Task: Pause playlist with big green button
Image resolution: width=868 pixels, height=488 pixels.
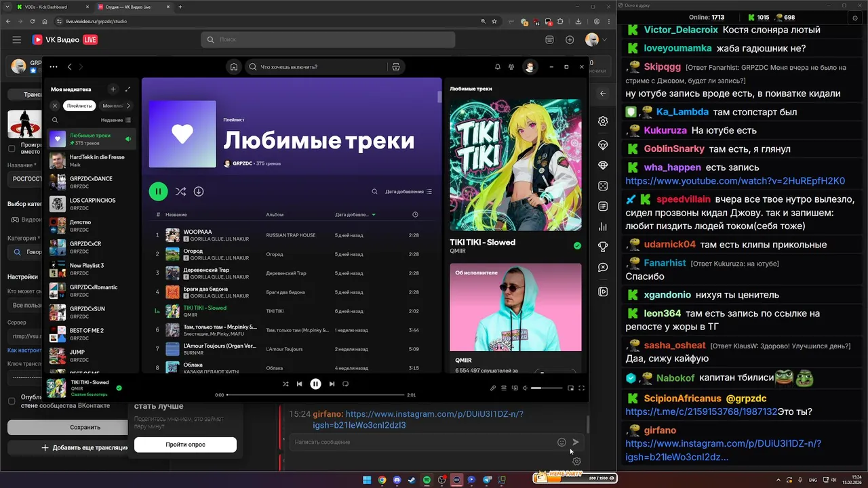Action: (158, 192)
